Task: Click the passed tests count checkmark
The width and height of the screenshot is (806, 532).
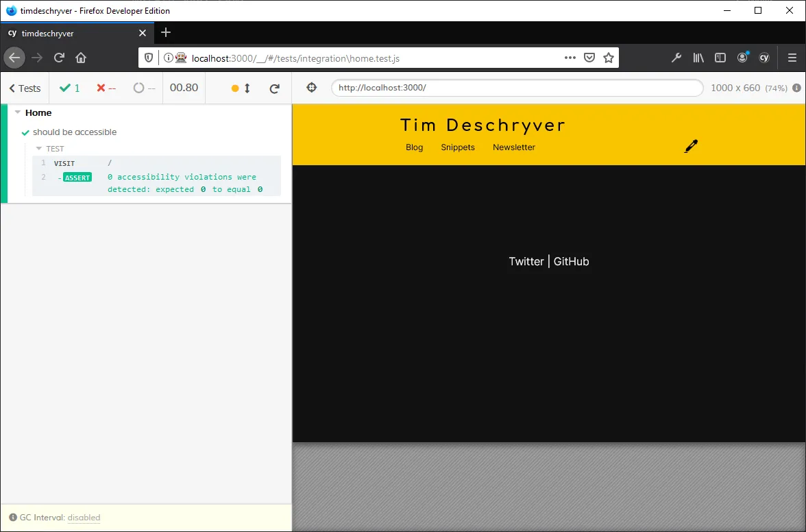Action: pos(69,88)
